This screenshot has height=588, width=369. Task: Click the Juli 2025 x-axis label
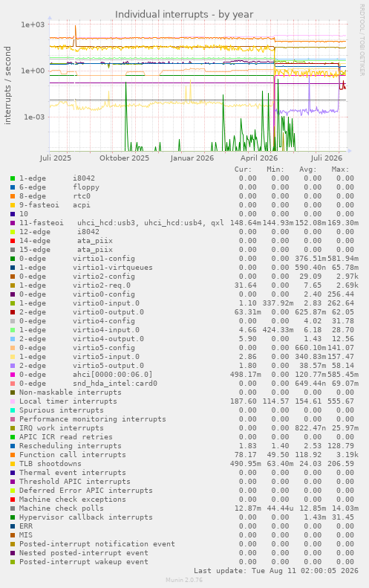[x=56, y=158]
